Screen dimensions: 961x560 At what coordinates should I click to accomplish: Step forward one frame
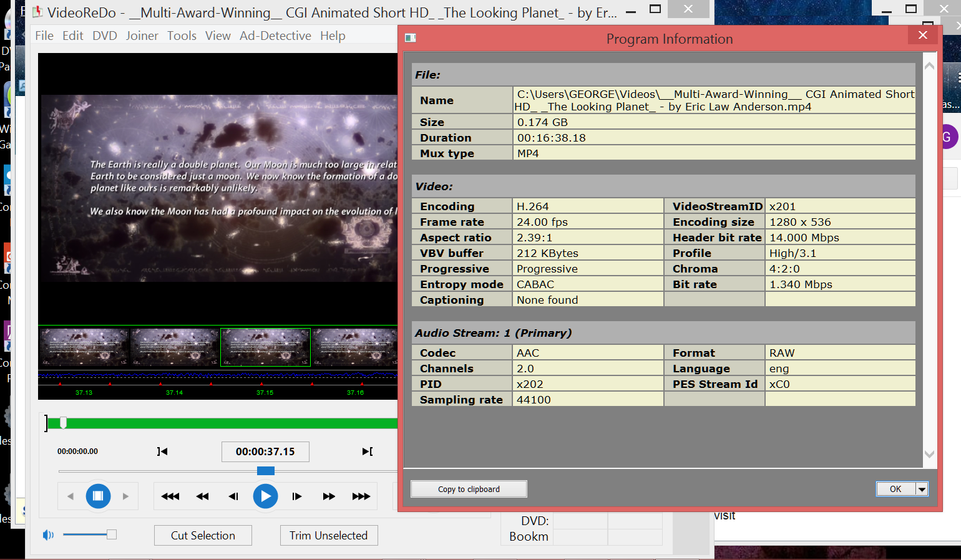click(x=297, y=496)
